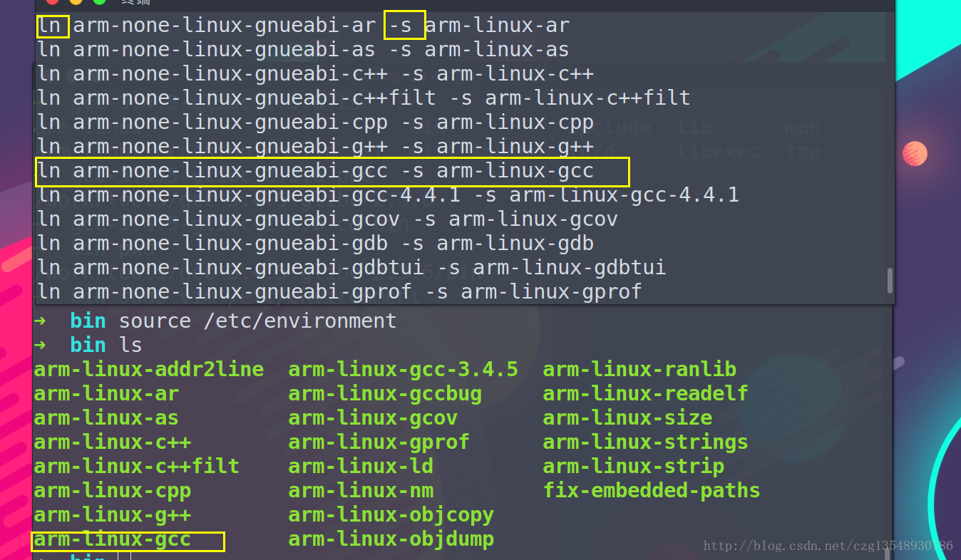The image size is (961, 560).
Task: Click 'arm-linux-cpp' in the green ls listing
Action: click(113, 490)
